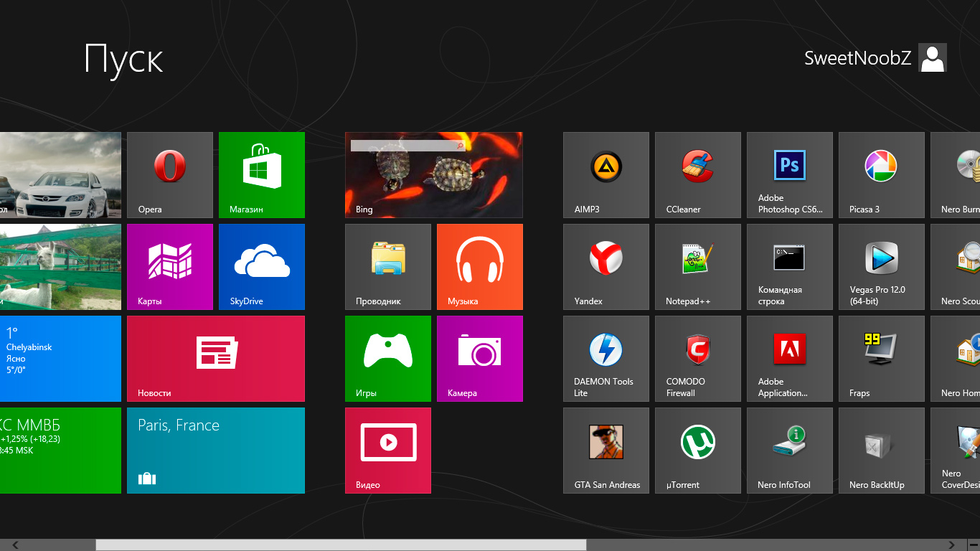
Task: Open Nero BackItUp tile
Action: point(882,451)
